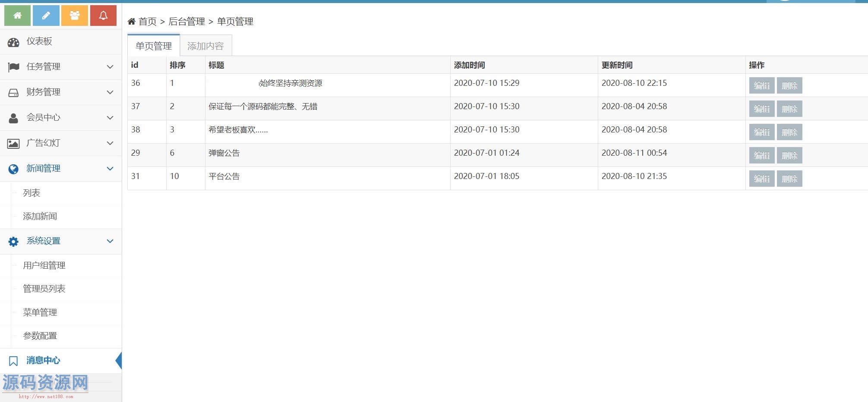Expand the 财务管理 menu chevron
This screenshot has height=402, width=868.
coord(110,92)
